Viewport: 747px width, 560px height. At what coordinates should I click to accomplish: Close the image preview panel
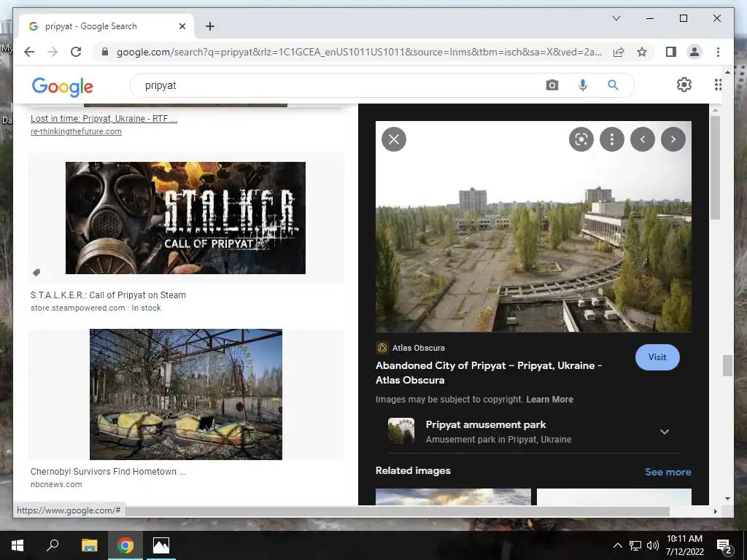pyautogui.click(x=394, y=139)
